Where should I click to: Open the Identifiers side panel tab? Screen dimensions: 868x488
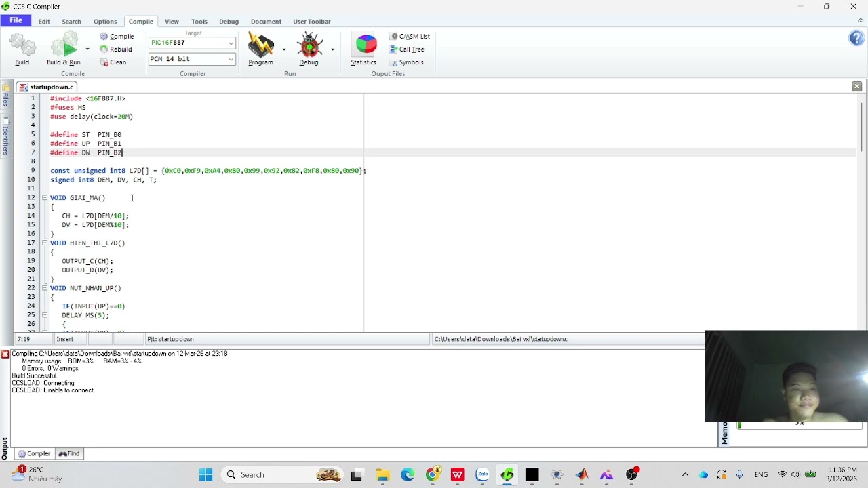pos(5,136)
